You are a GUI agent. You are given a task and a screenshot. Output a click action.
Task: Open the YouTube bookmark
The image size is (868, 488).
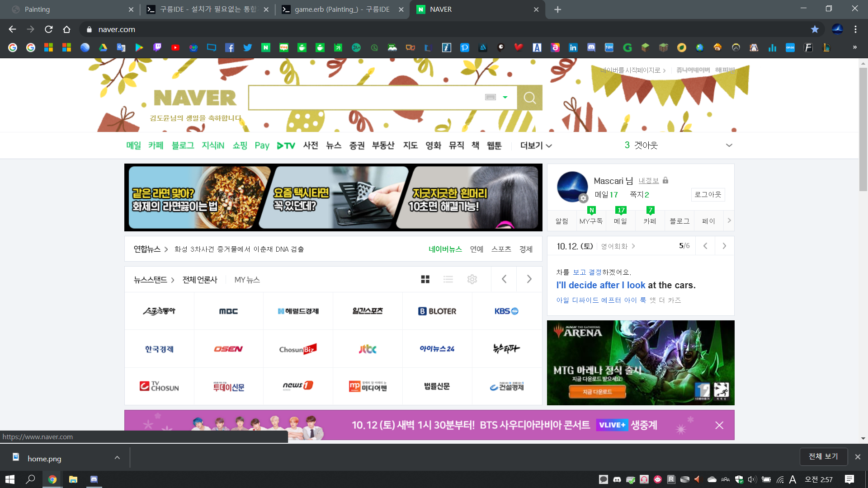coord(175,47)
